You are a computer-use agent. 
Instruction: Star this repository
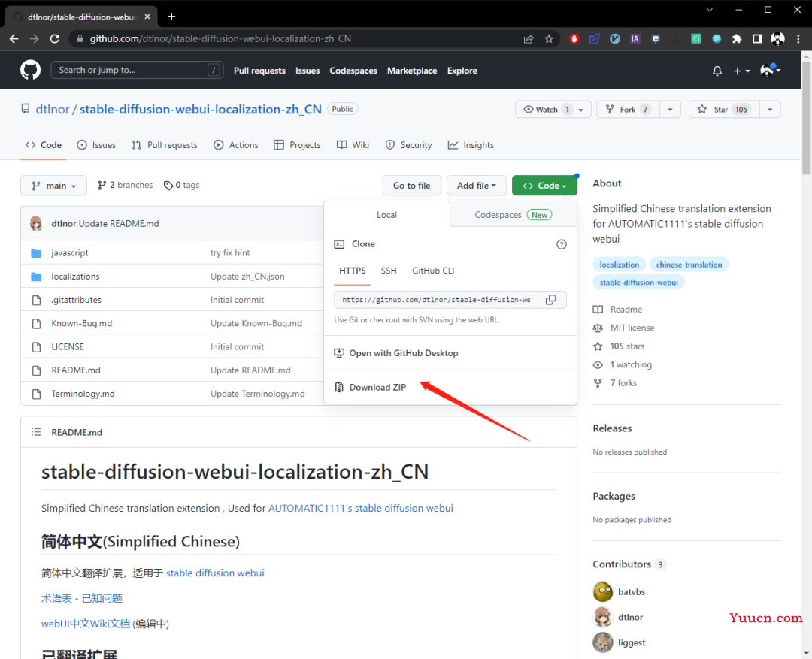point(724,109)
